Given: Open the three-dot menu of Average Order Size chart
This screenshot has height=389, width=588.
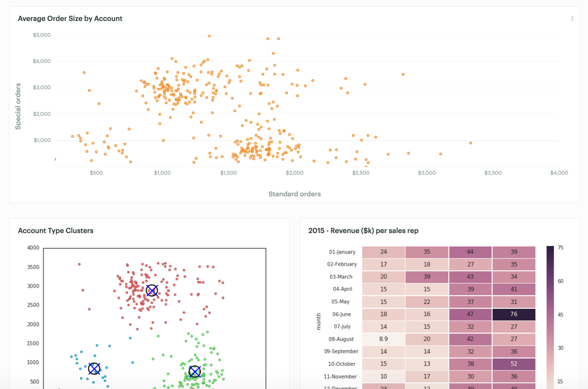Looking at the screenshot, I should (x=572, y=18).
